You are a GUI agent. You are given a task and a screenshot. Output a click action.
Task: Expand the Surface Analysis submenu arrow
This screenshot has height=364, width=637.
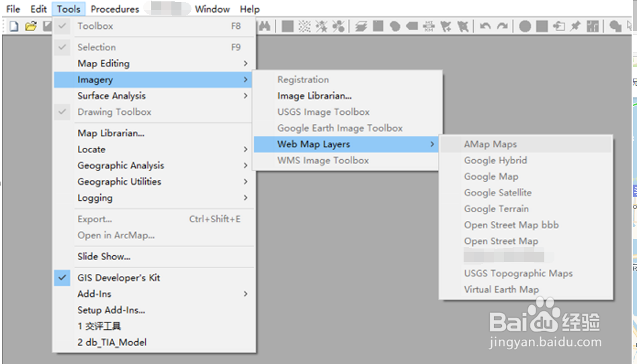(245, 95)
